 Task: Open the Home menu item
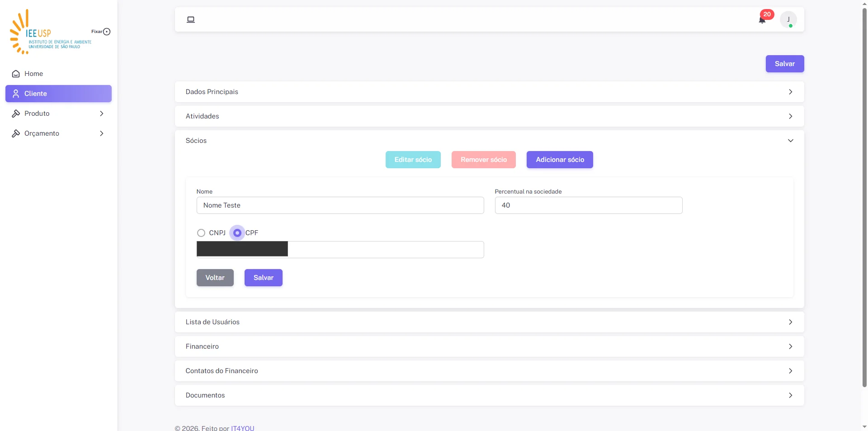tap(58, 74)
